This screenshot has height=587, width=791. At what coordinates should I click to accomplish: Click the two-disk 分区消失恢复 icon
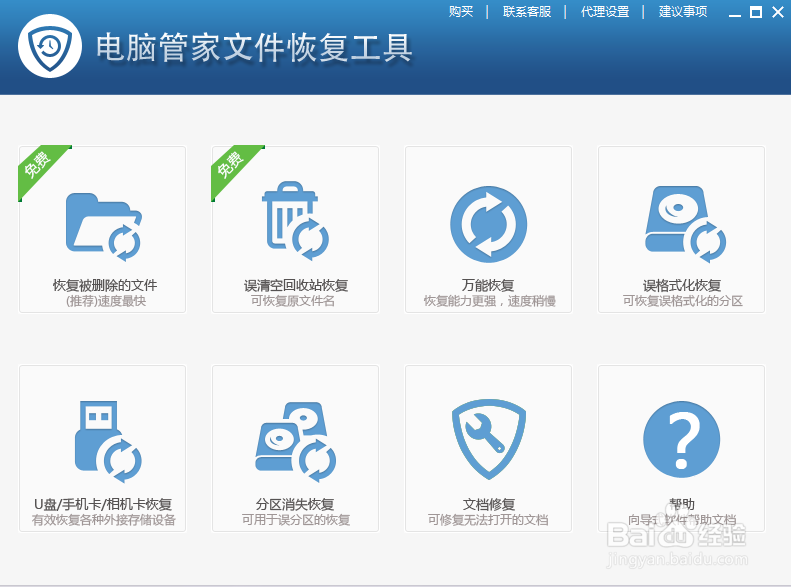(296, 442)
